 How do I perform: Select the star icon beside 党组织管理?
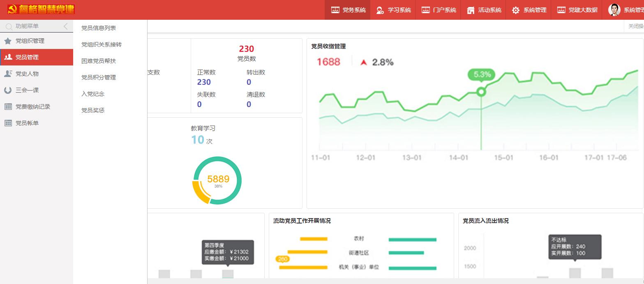tap(8, 41)
